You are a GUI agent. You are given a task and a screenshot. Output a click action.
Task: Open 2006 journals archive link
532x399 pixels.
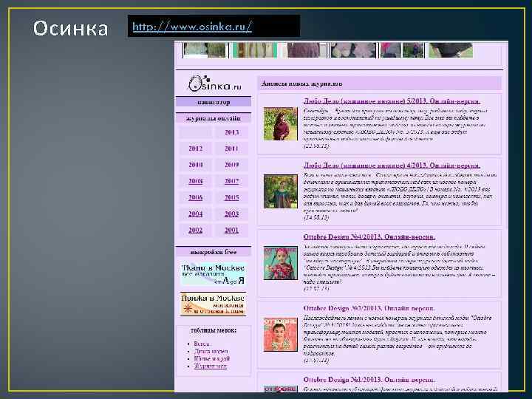coord(195,197)
